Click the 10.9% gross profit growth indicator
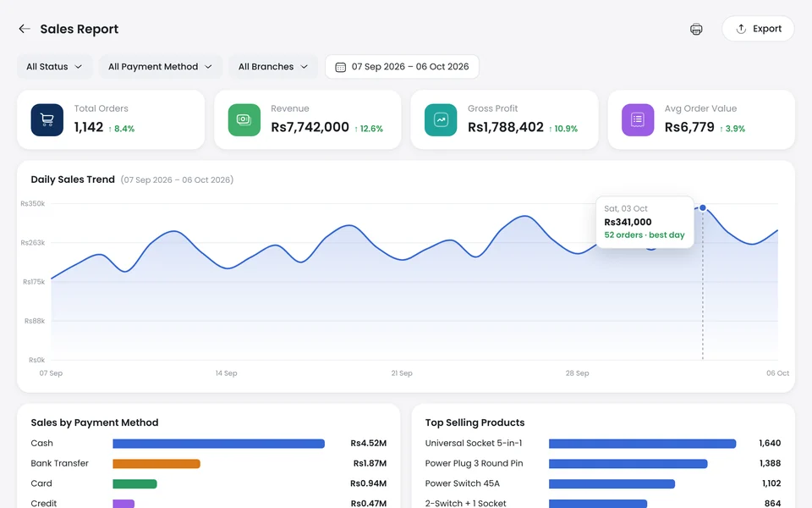This screenshot has height=508, width=812. tap(563, 129)
